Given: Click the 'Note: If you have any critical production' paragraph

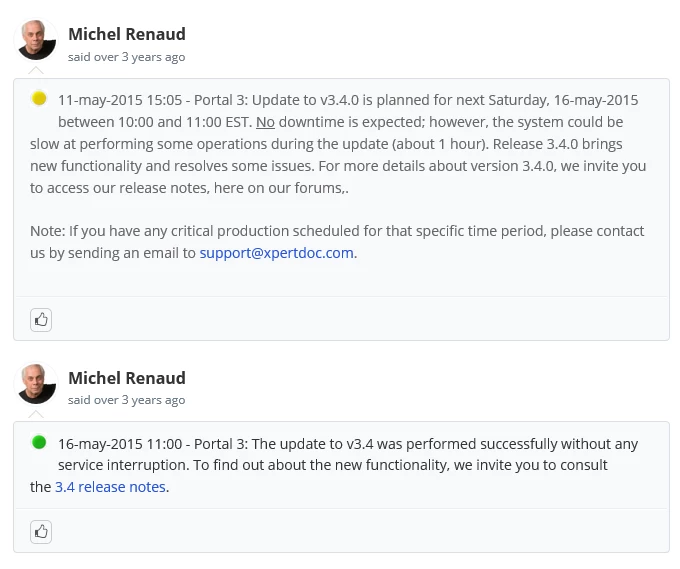Looking at the screenshot, I should coord(337,242).
